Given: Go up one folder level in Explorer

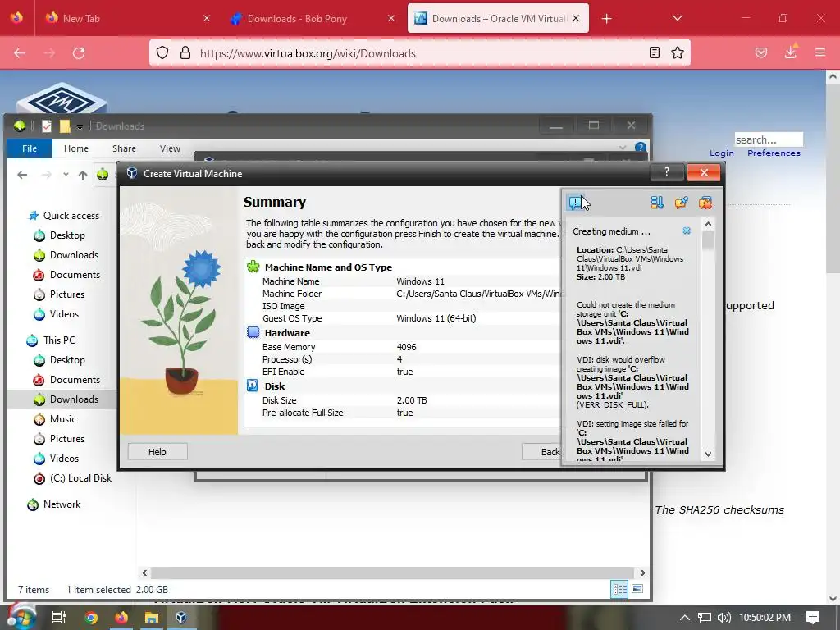Looking at the screenshot, I should [x=83, y=175].
